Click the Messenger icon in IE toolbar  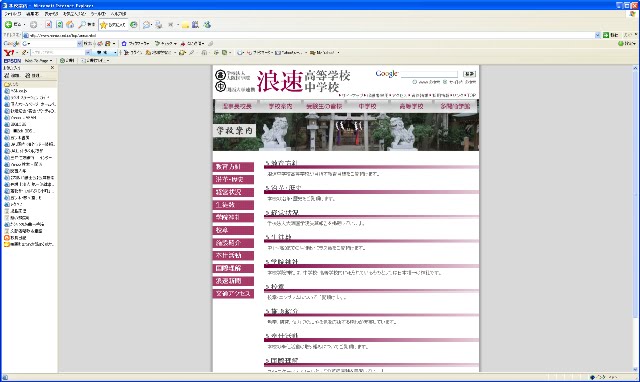(207, 25)
